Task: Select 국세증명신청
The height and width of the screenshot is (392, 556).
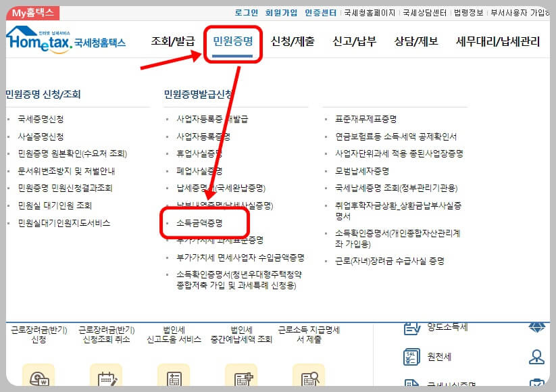Action: [x=41, y=119]
